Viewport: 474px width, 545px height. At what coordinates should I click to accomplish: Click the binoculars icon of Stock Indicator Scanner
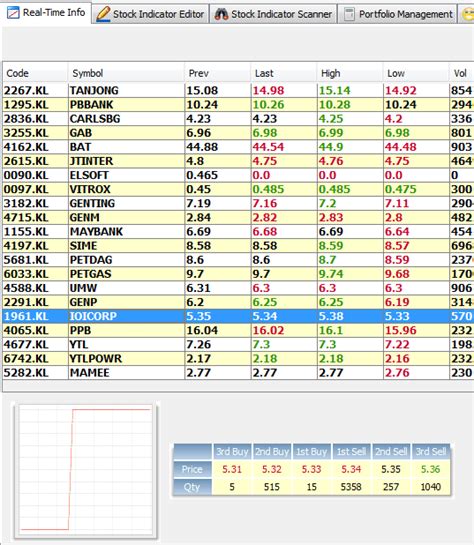(x=221, y=14)
